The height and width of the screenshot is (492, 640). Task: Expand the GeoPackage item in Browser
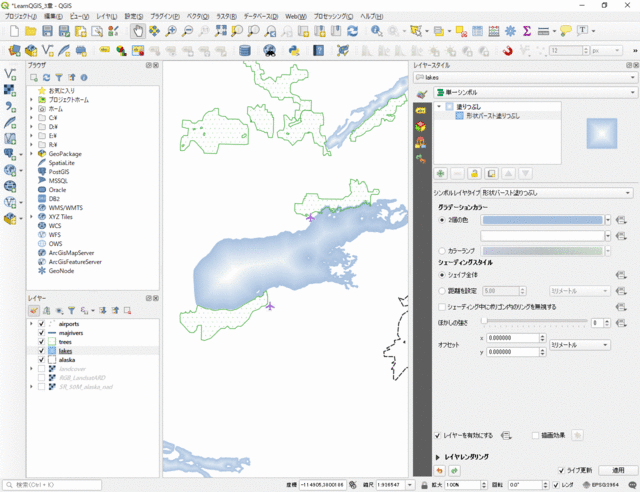[x=31, y=154]
